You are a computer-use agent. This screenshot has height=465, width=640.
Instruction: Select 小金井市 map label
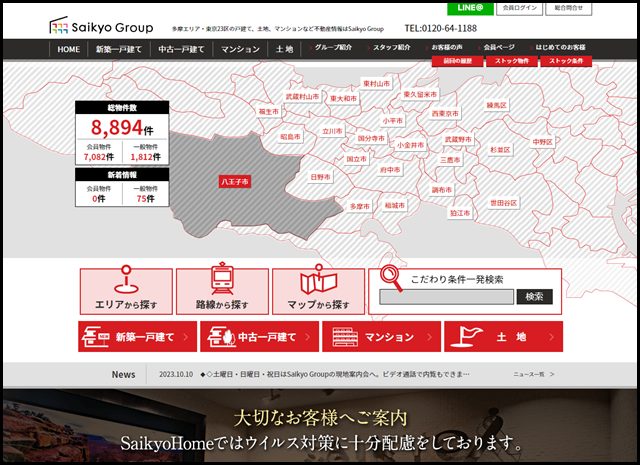pos(411,145)
